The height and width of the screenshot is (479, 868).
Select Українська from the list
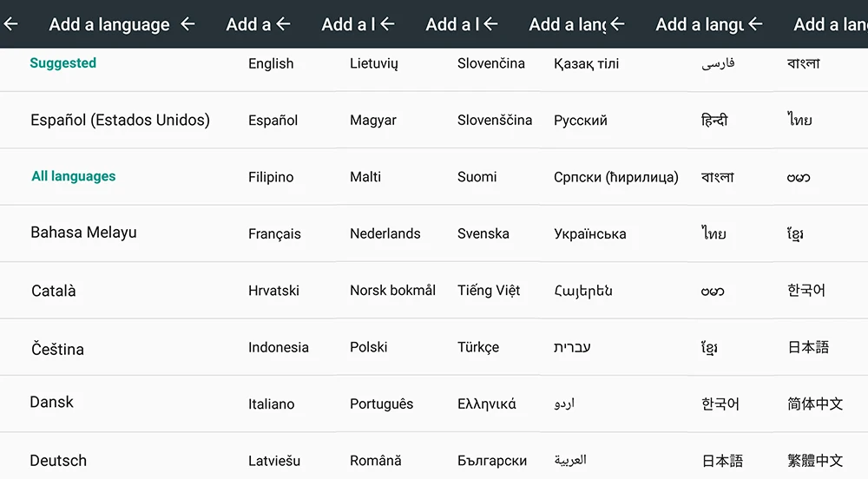click(590, 233)
